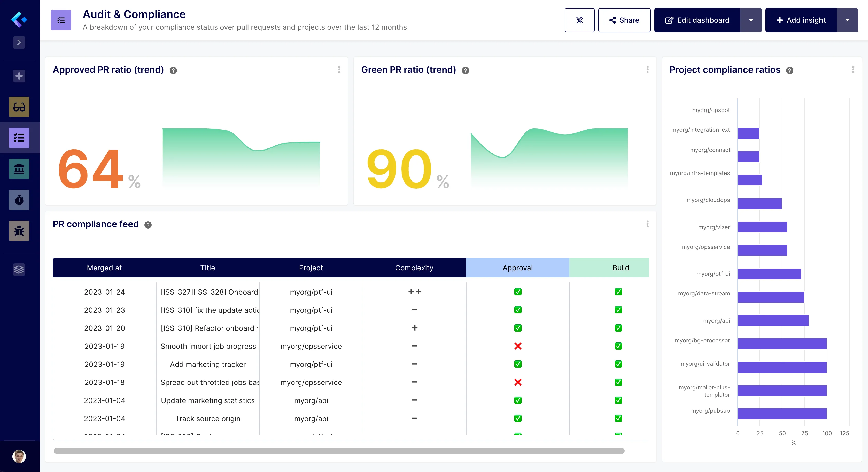This screenshot has height=472, width=868.
Task: Open the stopwatch dashboard in the sidebar
Action: [19, 200]
